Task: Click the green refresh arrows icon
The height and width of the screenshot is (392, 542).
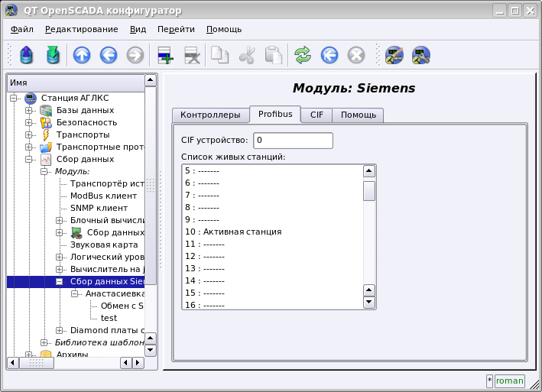Action: (x=303, y=55)
